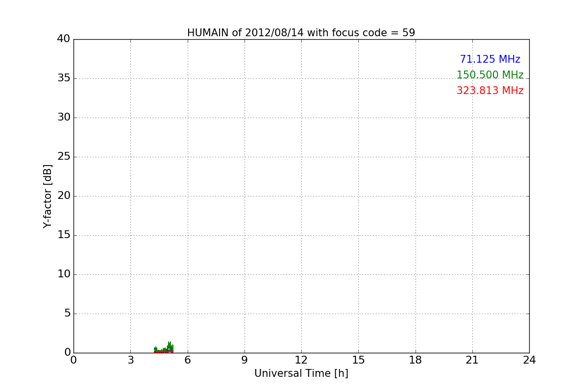Click the y-axis tick value 20
The height and width of the screenshot is (392, 588).
[x=64, y=196]
